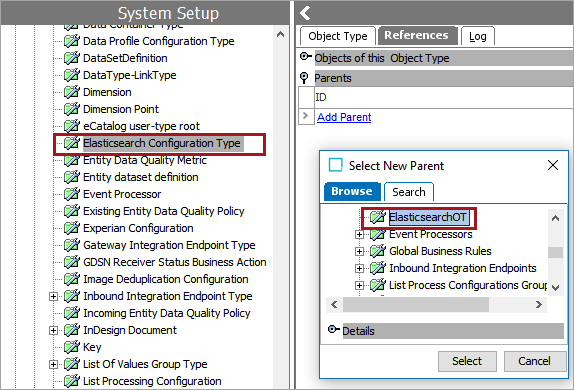Viewport: 574px width, 390px height.
Task: Expand List Of Values Group Type node
Action: tap(53, 364)
